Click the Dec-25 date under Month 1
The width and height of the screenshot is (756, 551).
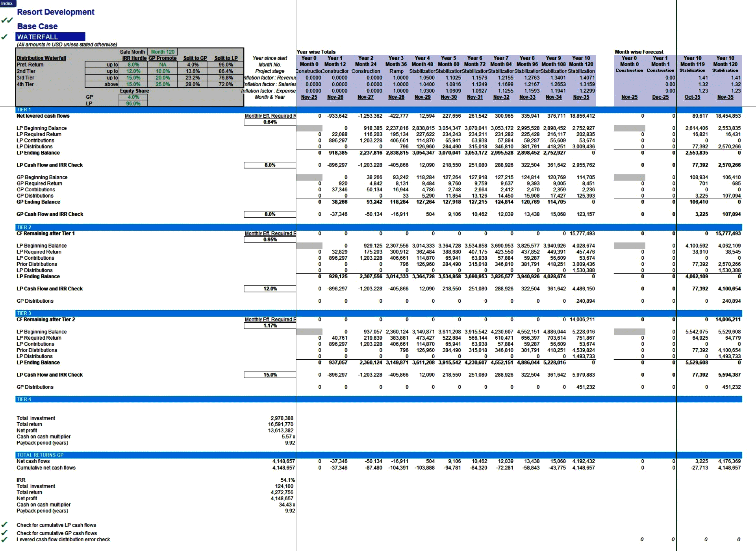(x=660, y=97)
